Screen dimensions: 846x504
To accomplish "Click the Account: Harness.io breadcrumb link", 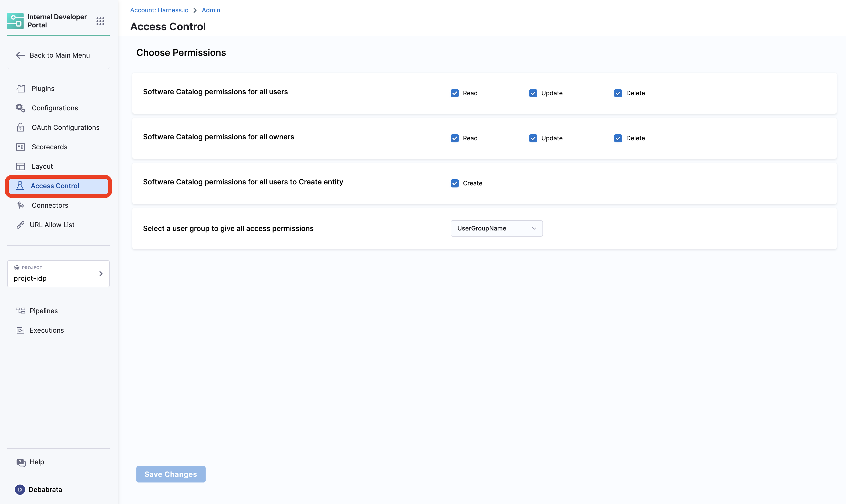I will click(159, 10).
